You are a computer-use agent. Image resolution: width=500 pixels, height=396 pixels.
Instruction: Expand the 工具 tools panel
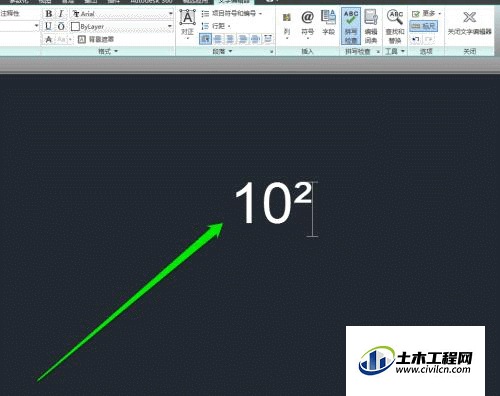[395, 51]
